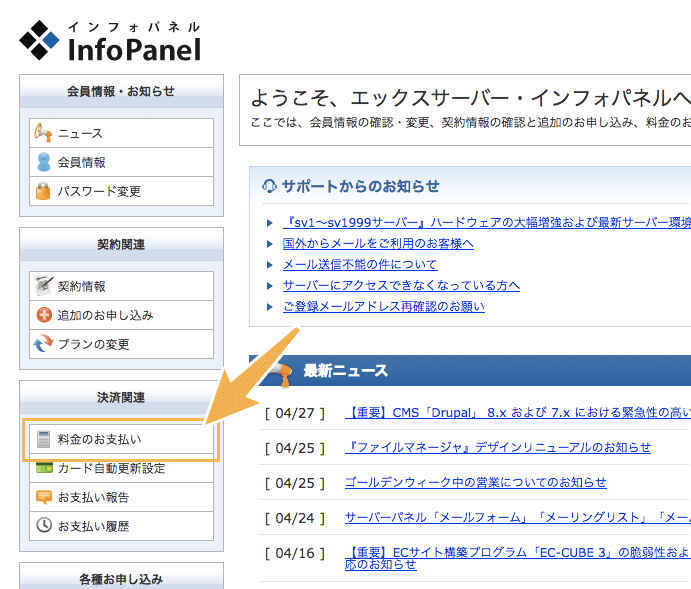691x589 pixels.
Task: Select プランの変更 menu entry
Action: pos(121,344)
